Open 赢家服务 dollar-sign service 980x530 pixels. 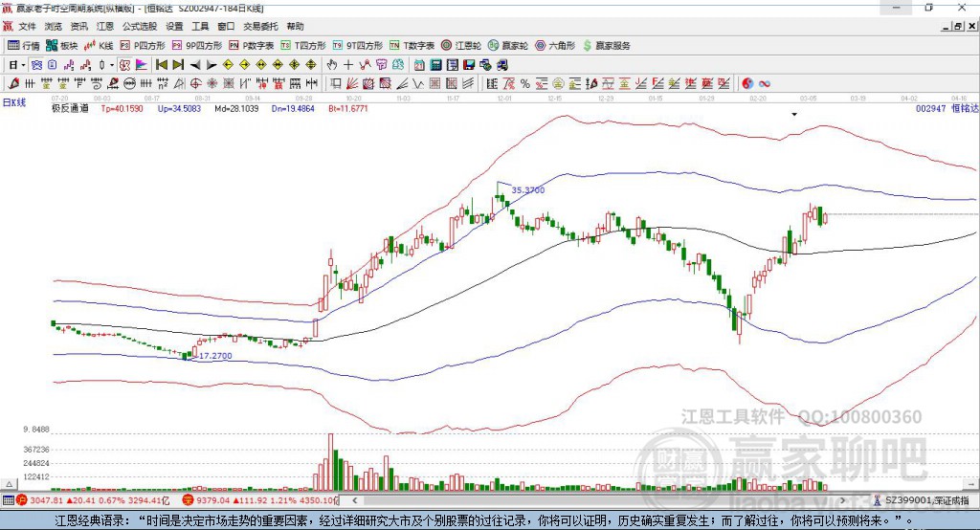[606, 46]
